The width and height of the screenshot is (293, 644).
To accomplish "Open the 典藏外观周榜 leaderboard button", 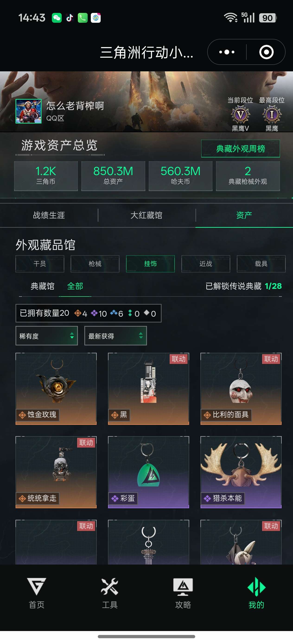I will point(240,148).
